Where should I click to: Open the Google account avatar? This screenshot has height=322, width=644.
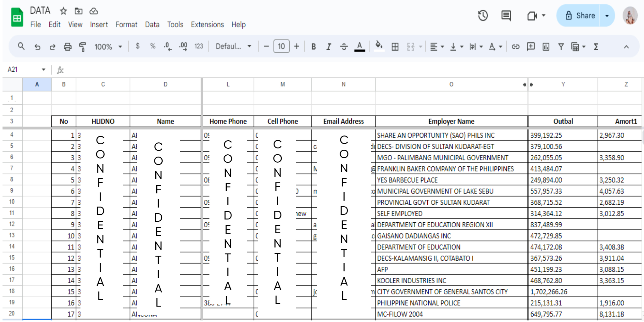coord(630,16)
